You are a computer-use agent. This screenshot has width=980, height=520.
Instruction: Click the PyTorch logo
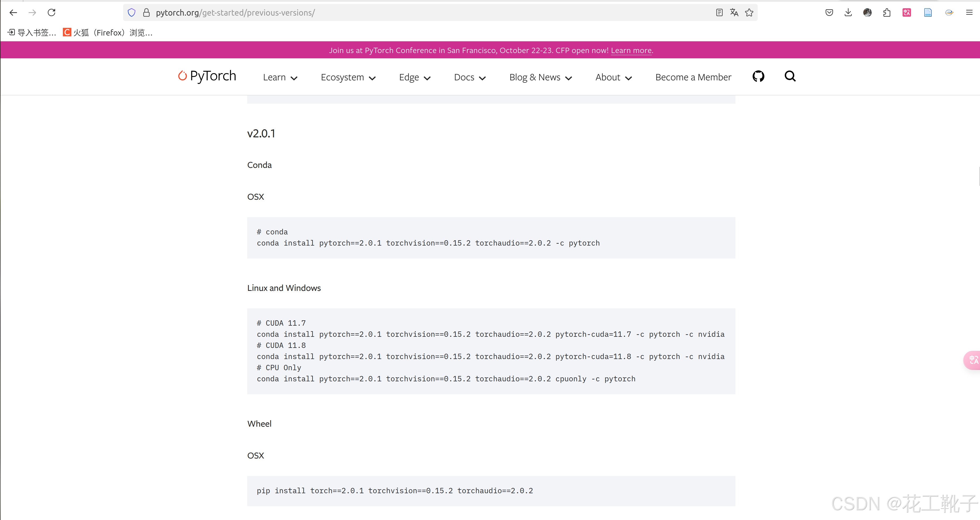point(207,76)
